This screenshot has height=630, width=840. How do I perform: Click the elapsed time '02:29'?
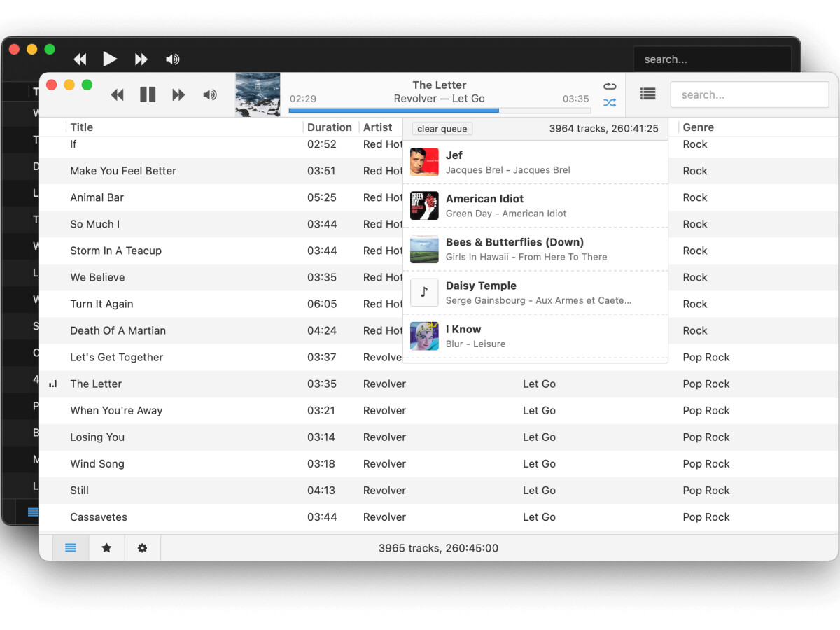tap(303, 99)
